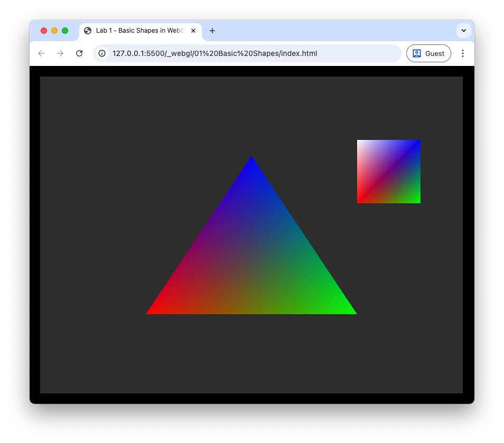Close the Lab 1 Basic Shapes tab
The height and width of the screenshot is (443, 504).
[193, 31]
